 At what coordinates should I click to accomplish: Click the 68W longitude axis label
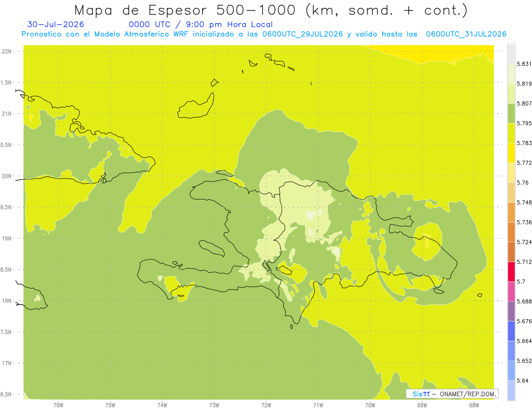point(474,405)
